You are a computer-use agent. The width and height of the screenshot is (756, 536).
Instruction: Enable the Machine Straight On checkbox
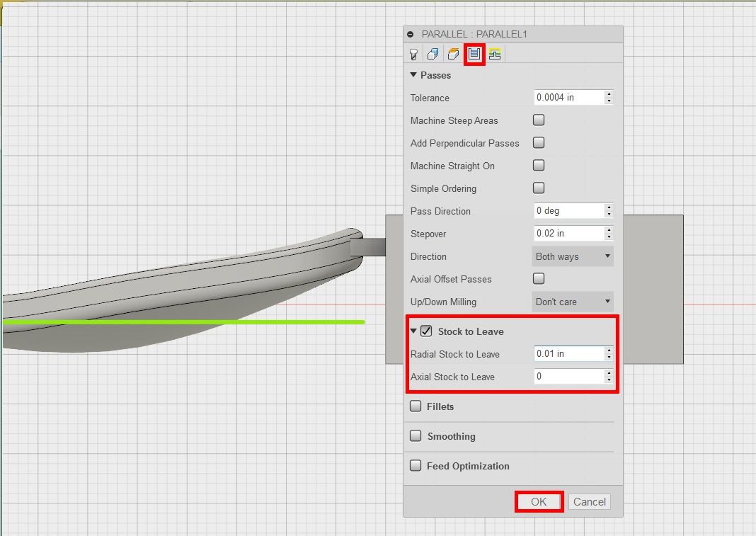[x=539, y=166]
